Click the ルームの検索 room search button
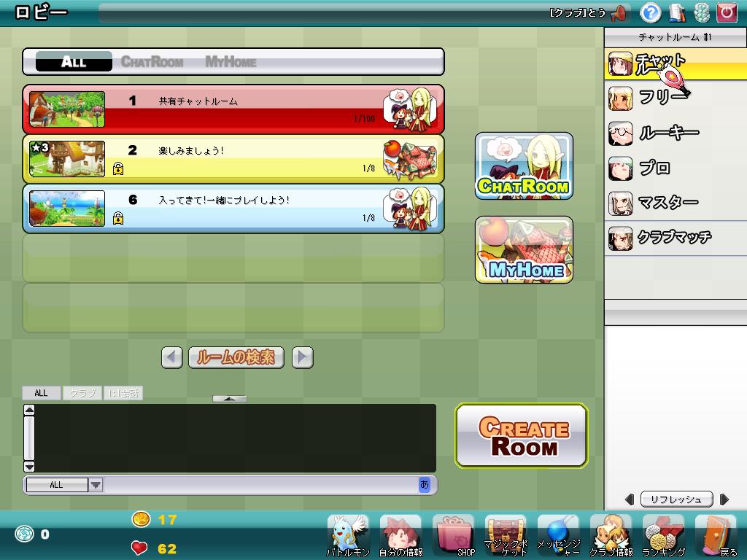 tap(236, 357)
